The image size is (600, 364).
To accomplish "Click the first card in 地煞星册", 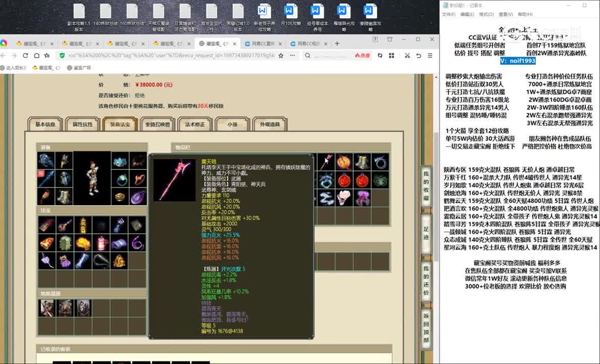I will [47, 308].
